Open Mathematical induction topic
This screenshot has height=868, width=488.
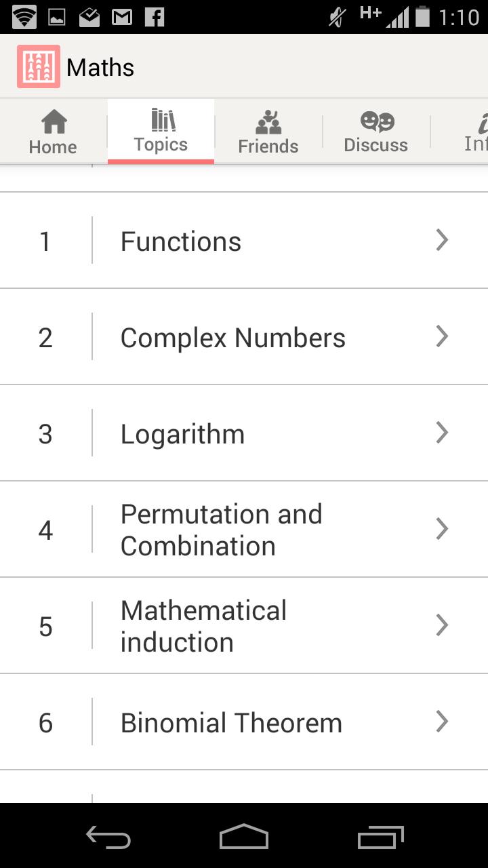click(203, 626)
